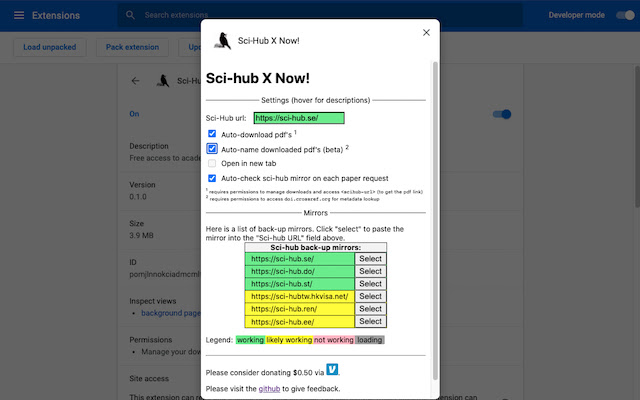Click the https://sci-hub.ren/ mirror cell

coord(300,309)
